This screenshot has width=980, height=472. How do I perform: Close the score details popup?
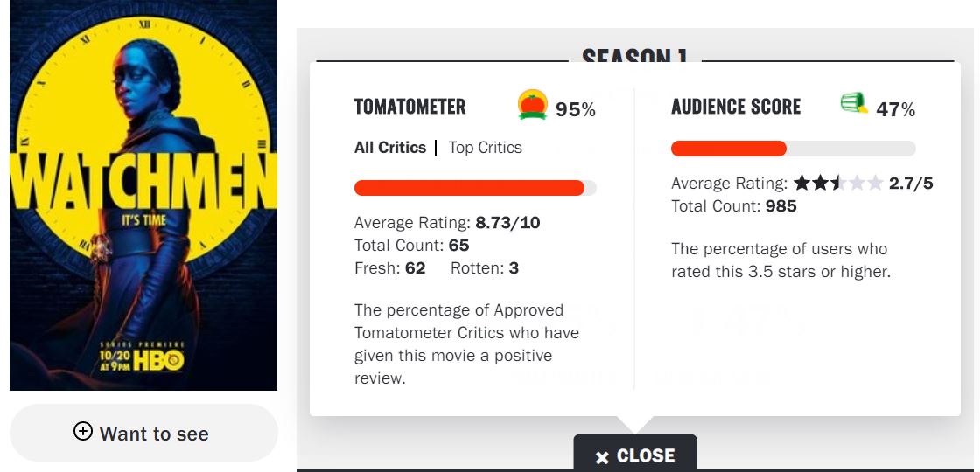(635, 455)
